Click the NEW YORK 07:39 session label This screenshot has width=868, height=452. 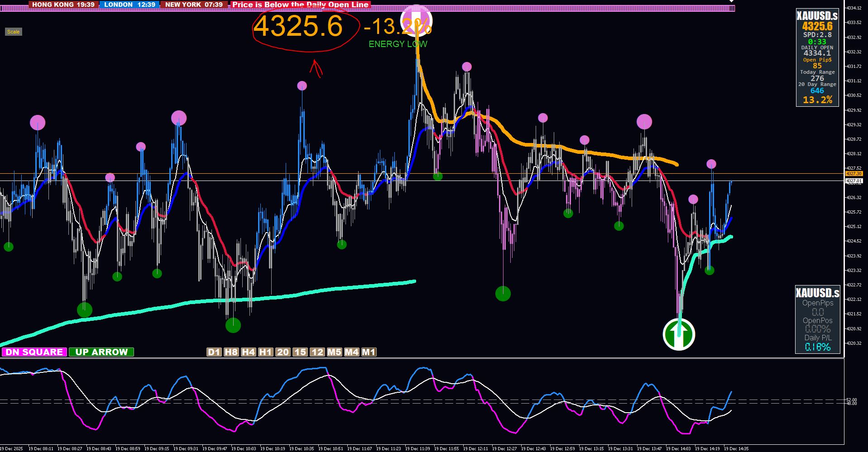[x=194, y=5]
